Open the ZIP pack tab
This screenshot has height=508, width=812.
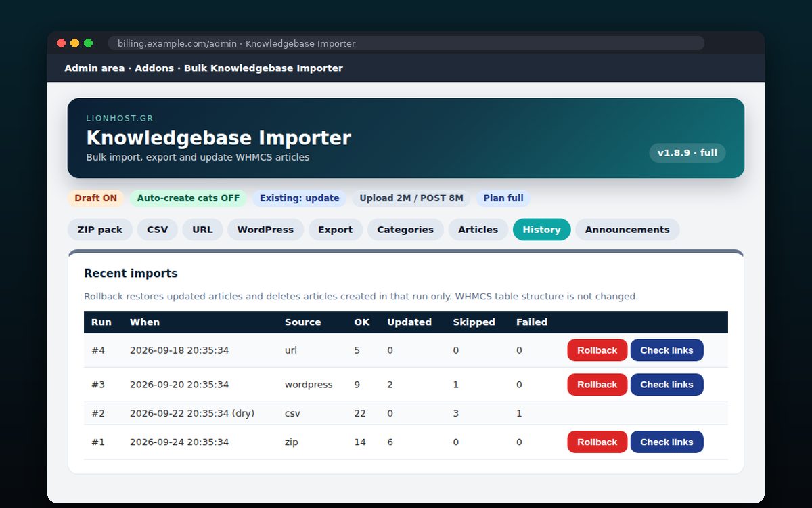click(x=100, y=230)
